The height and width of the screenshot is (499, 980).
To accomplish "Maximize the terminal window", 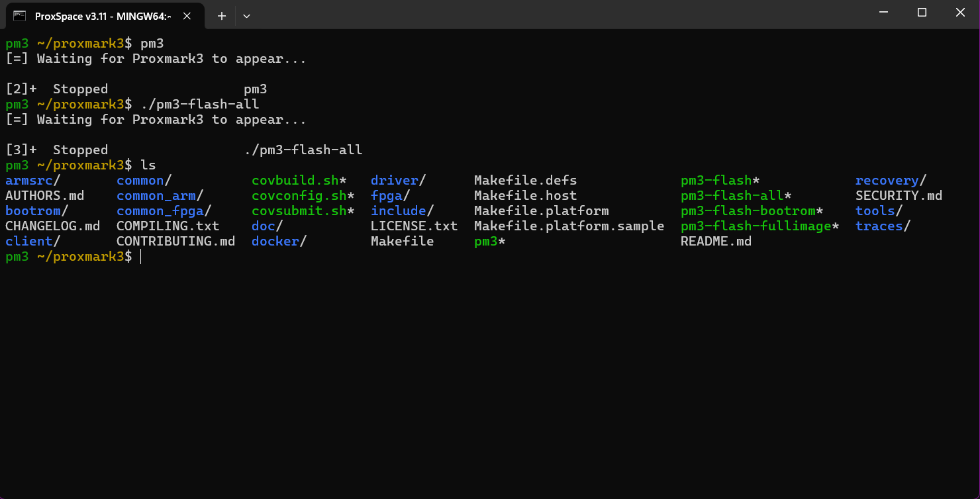I will (x=922, y=13).
